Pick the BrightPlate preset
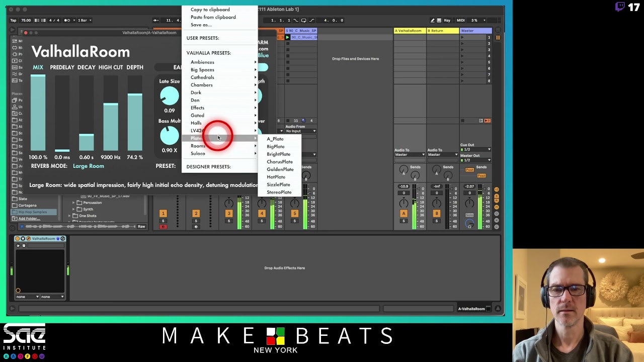 pos(279,154)
